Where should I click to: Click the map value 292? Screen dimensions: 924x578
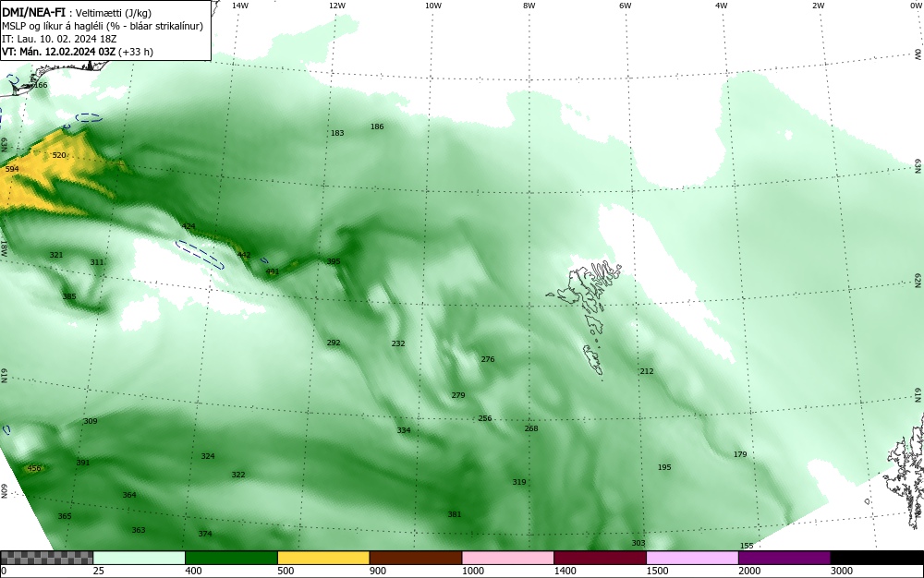tap(334, 343)
